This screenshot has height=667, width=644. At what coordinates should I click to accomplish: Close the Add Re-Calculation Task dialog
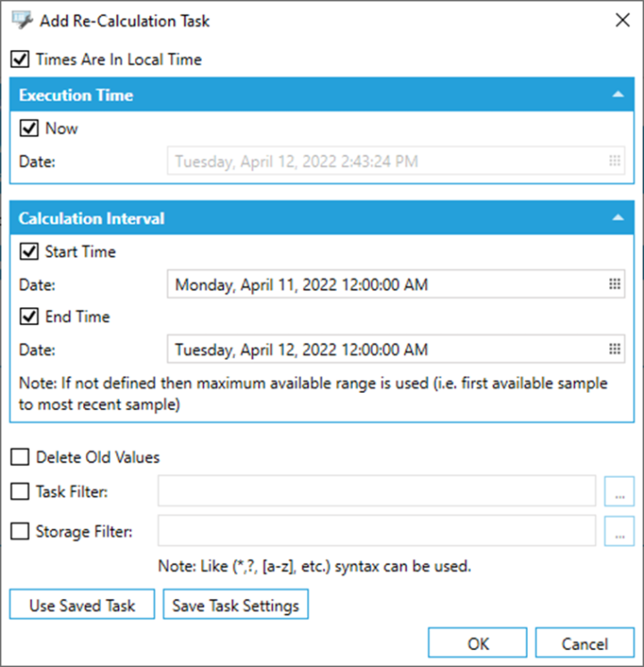pyautogui.click(x=623, y=20)
